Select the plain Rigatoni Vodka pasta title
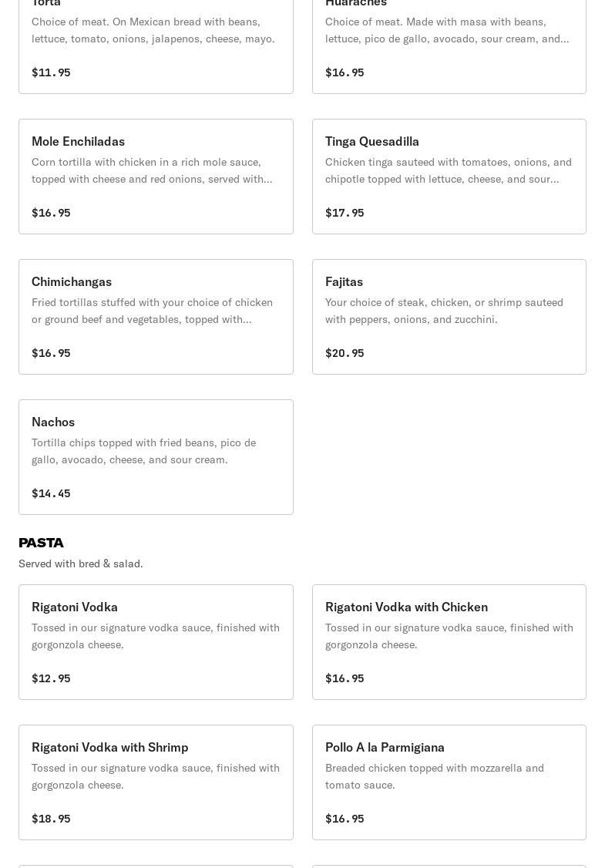This screenshot has width=605, height=868. tap(75, 607)
